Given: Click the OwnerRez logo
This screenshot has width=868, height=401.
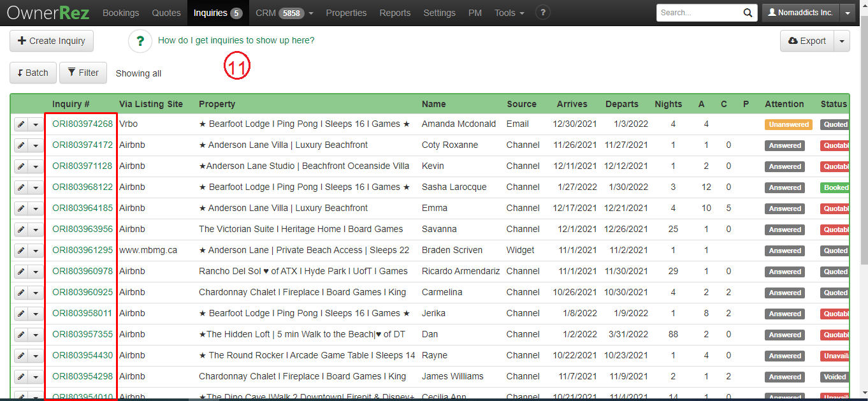Looking at the screenshot, I should (48, 13).
